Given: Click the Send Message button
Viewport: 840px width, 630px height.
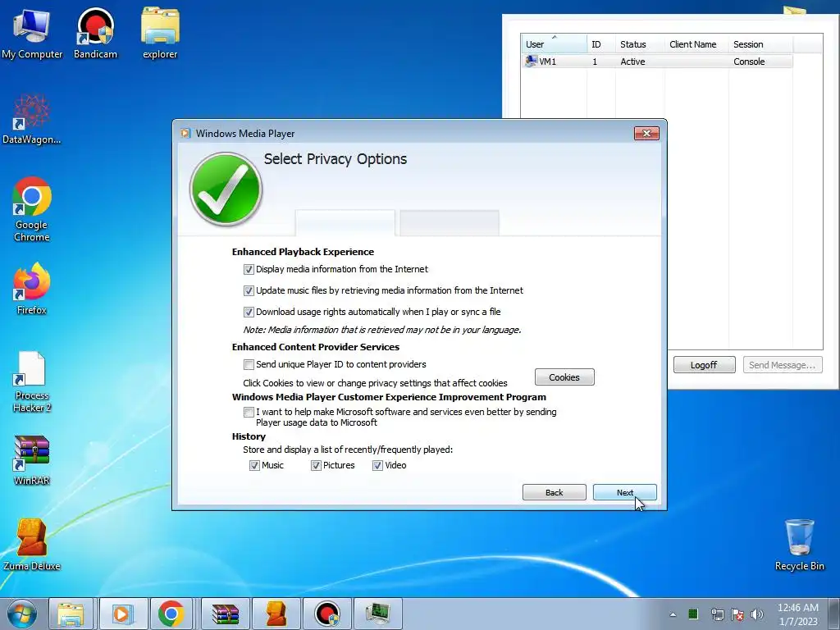Looking at the screenshot, I should pyautogui.click(x=783, y=365).
